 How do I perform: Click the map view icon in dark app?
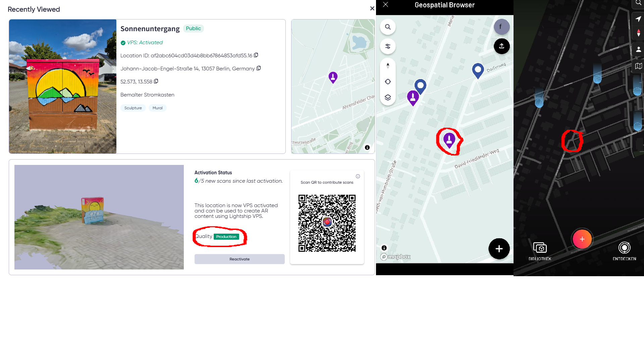[638, 66]
